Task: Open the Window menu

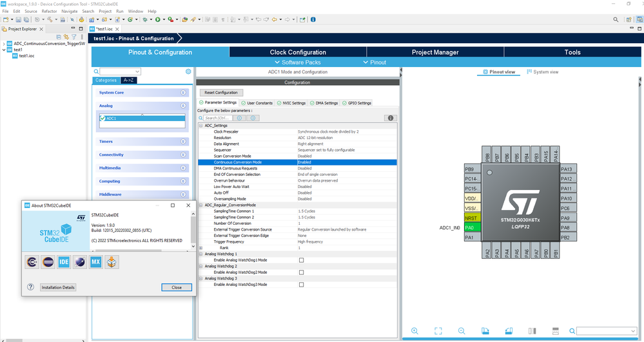Action: pyautogui.click(x=135, y=11)
